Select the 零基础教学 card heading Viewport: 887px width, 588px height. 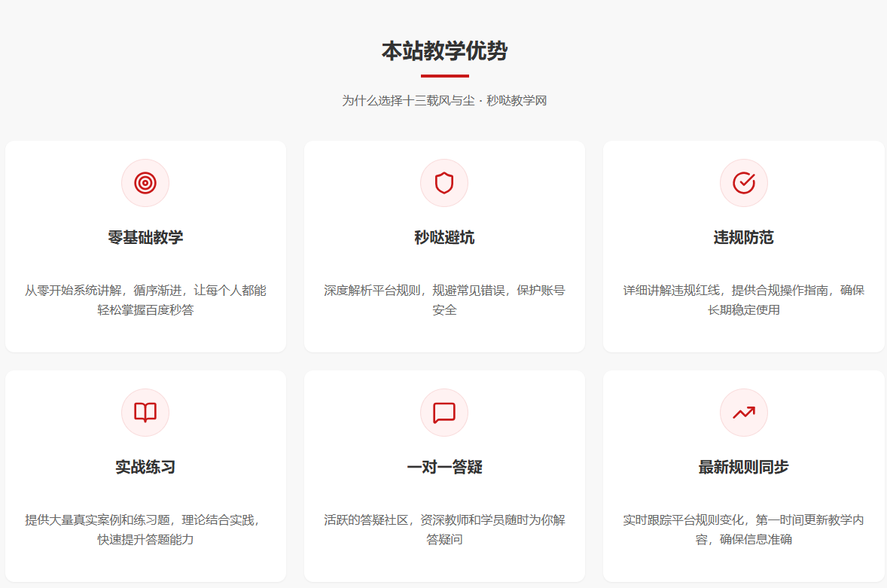point(145,238)
